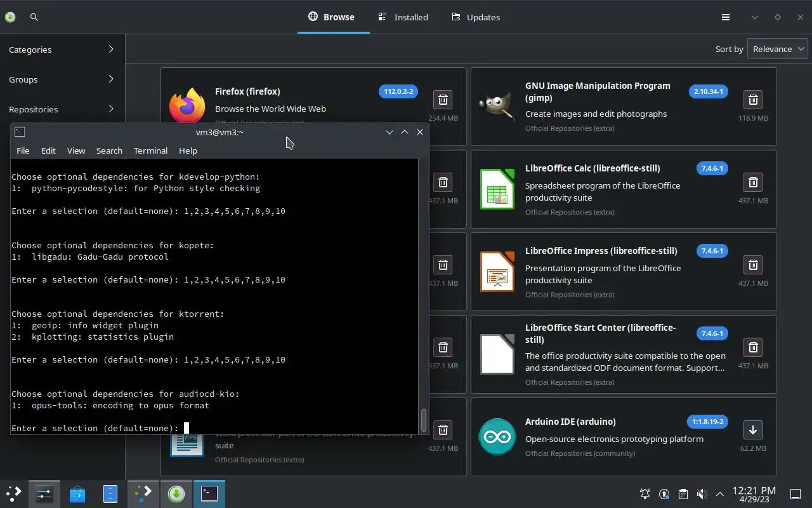Image resolution: width=812 pixels, height=508 pixels.
Task: Click LibreOffice Calc version badge 7.4.6-1
Action: point(712,168)
